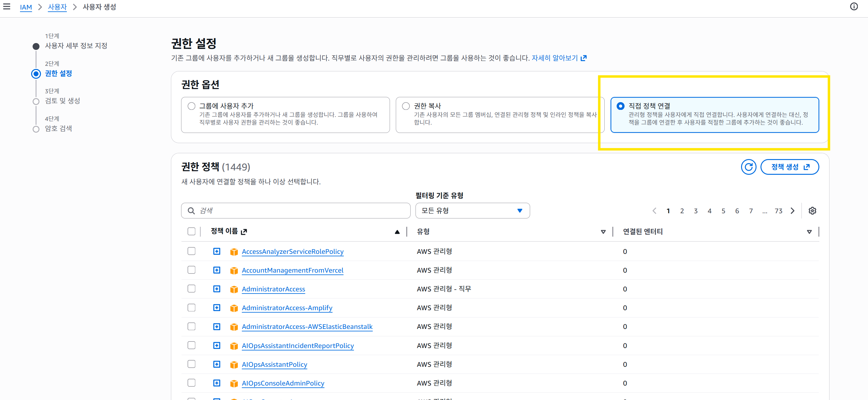
Task: Toggle the select-all policies header checkbox
Action: (191, 231)
